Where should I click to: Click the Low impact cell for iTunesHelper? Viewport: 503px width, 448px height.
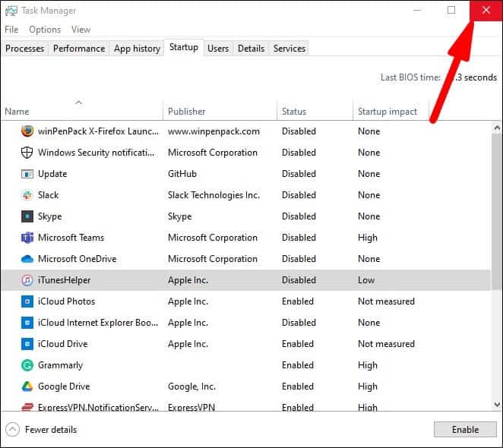[x=366, y=280]
